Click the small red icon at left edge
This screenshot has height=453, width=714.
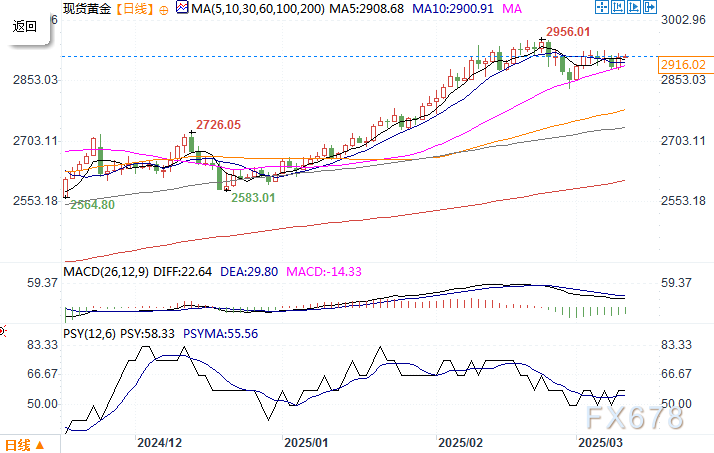[x=3, y=329]
